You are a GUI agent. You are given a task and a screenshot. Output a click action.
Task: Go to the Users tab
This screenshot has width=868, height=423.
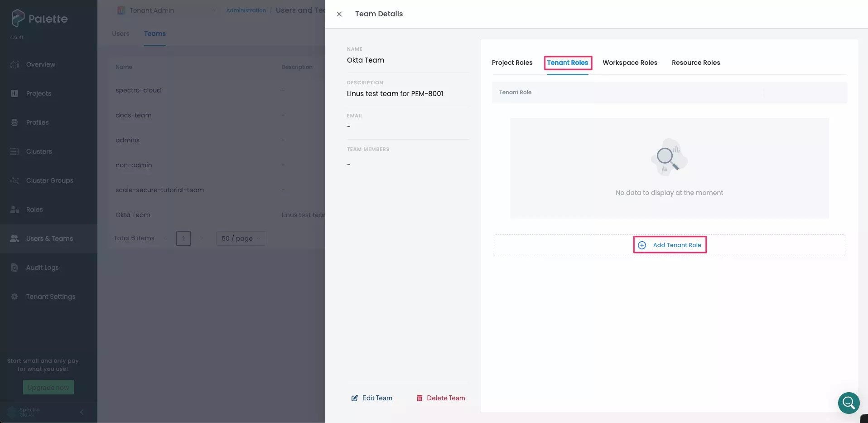tap(121, 34)
